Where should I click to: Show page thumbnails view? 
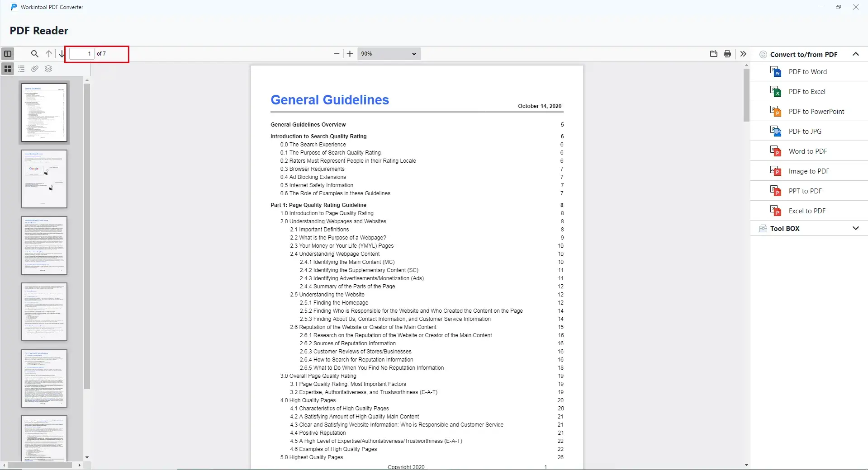click(8, 69)
